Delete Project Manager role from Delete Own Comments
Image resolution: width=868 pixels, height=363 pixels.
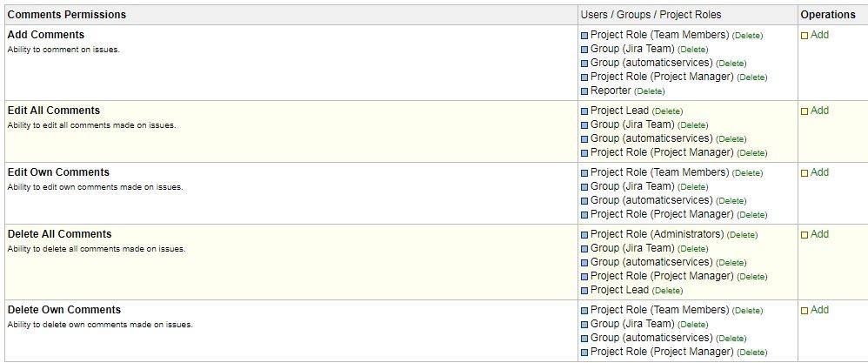pyautogui.click(x=751, y=352)
